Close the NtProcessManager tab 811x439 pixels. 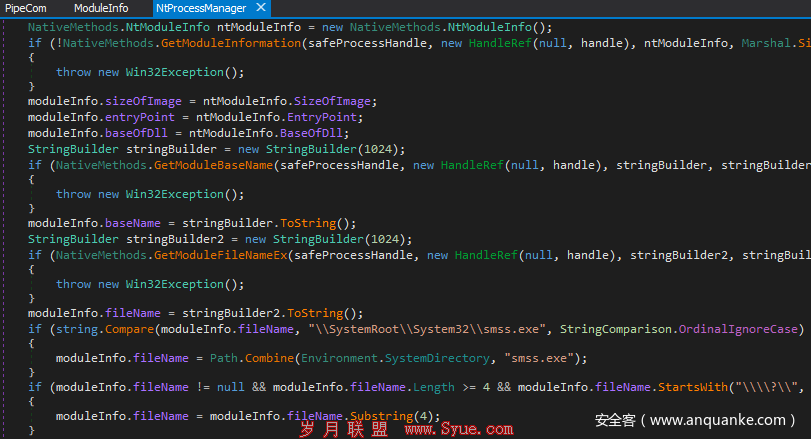[261, 8]
